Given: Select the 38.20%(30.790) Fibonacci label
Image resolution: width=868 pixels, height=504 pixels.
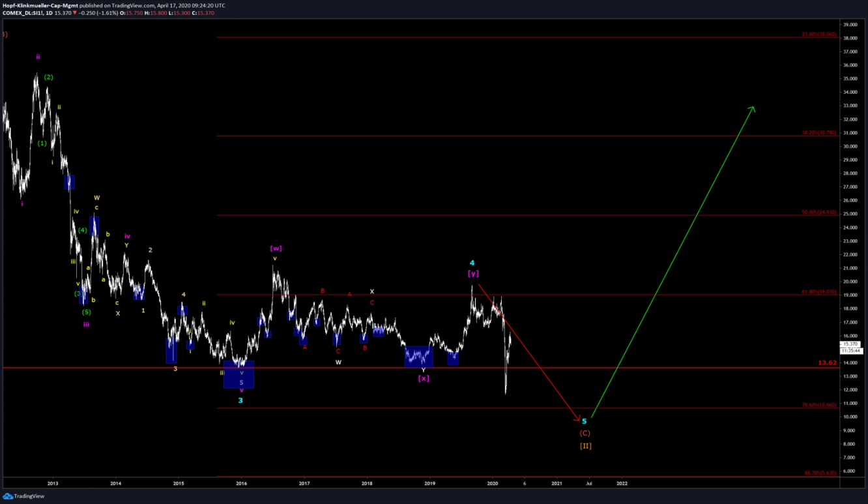Looking at the screenshot, I should [x=819, y=133].
